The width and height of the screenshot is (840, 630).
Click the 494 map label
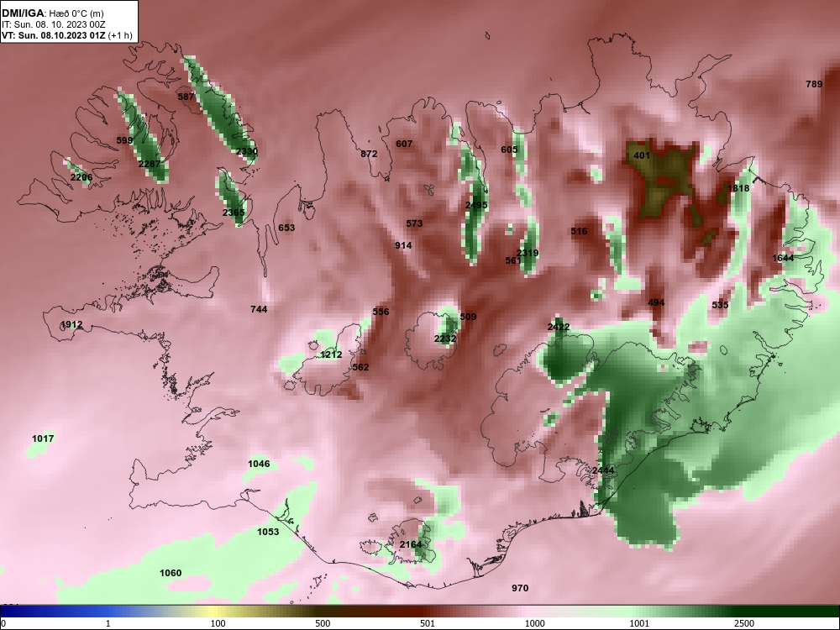(656, 302)
